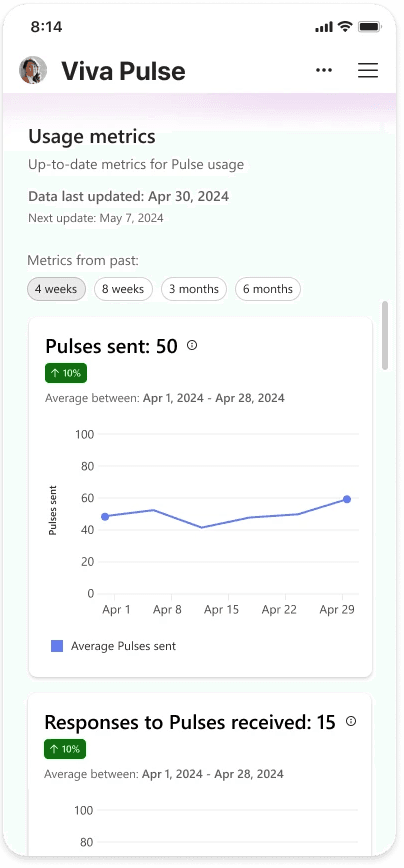Click the Usage metrics heading
404x868 pixels.
[x=92, y=137]
